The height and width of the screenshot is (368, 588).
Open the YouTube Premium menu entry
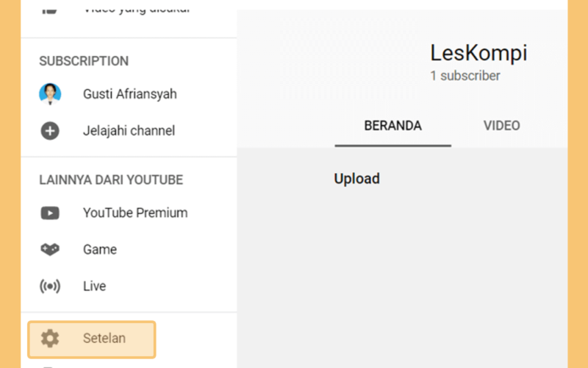[x=129, y=213]
